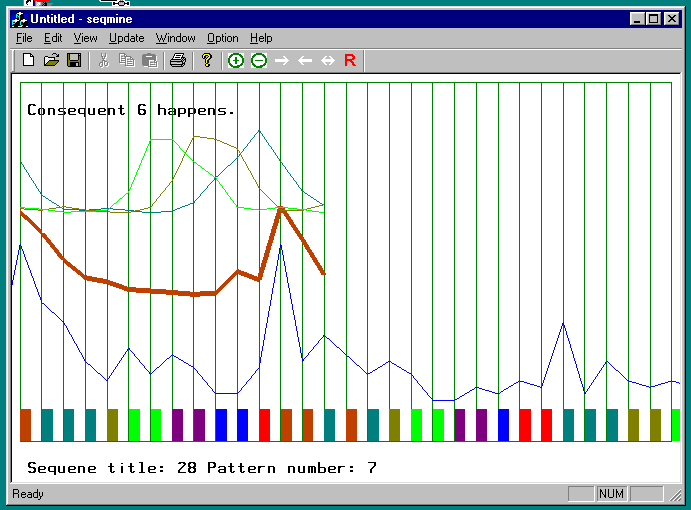The image size is (691, 510).
Task: Click the "Pattern number: 7" text
Action: [292, 468]
